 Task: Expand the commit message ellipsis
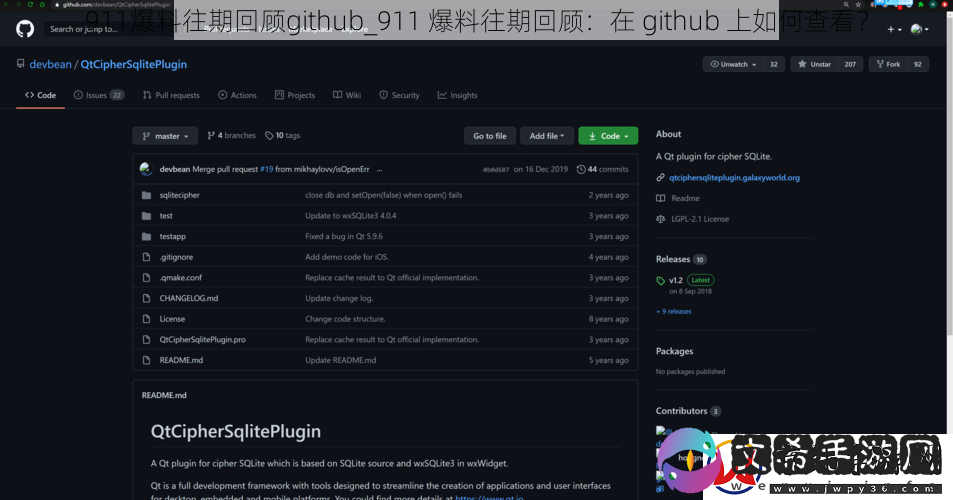click(379, 170)
